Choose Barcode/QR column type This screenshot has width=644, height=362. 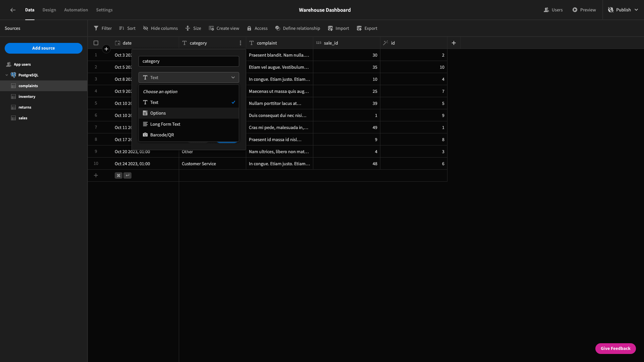tap(189, 135)
